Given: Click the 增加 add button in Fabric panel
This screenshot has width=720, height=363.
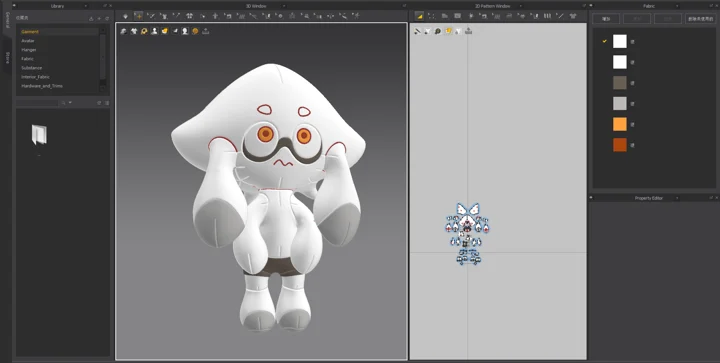Looking at the screenshot, I should tap(606, 19).
